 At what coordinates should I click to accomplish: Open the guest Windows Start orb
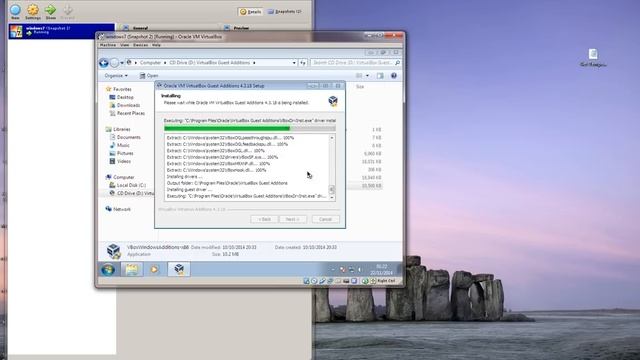point(108,270)
